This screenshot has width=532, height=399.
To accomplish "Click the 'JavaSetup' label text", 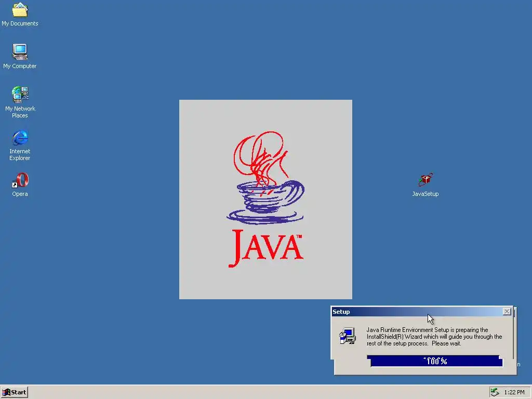I will click(425, 194).
